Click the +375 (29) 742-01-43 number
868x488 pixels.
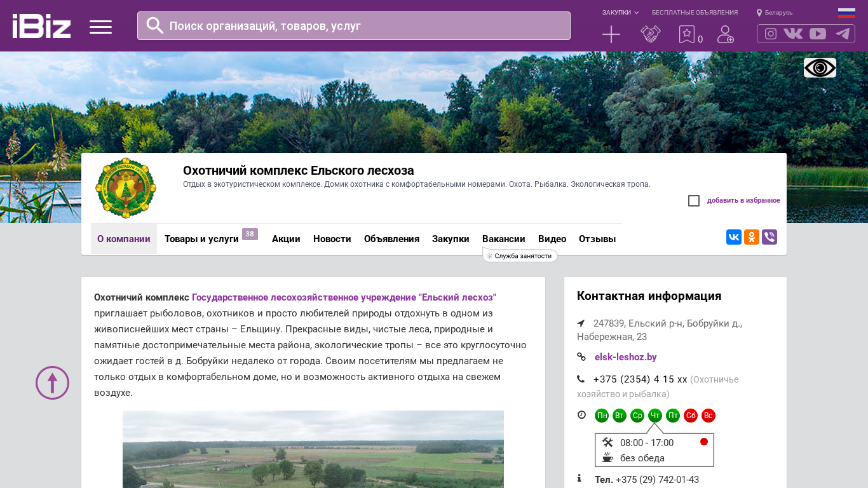657,480
